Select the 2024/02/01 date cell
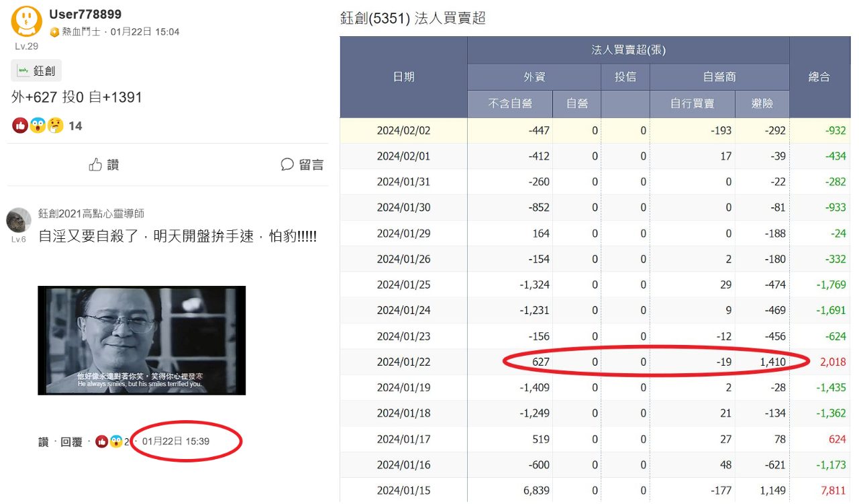 tap(403, 156)
